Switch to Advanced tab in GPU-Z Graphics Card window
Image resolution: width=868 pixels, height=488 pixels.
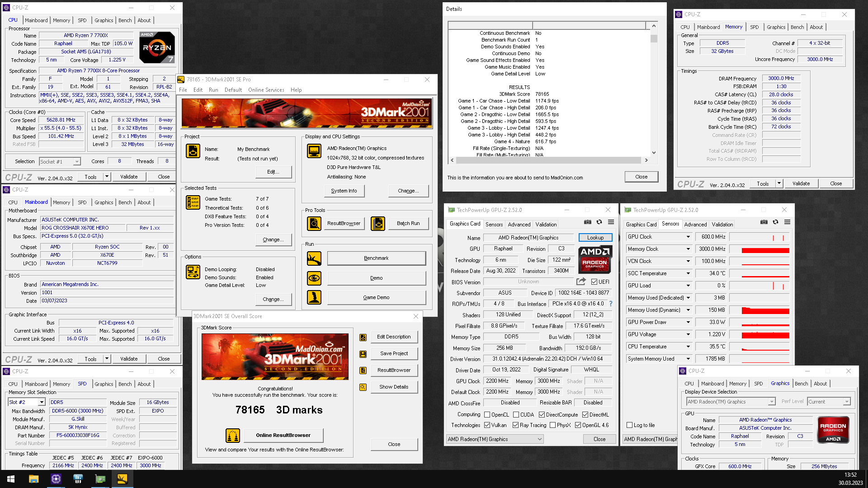click(519, 225)
